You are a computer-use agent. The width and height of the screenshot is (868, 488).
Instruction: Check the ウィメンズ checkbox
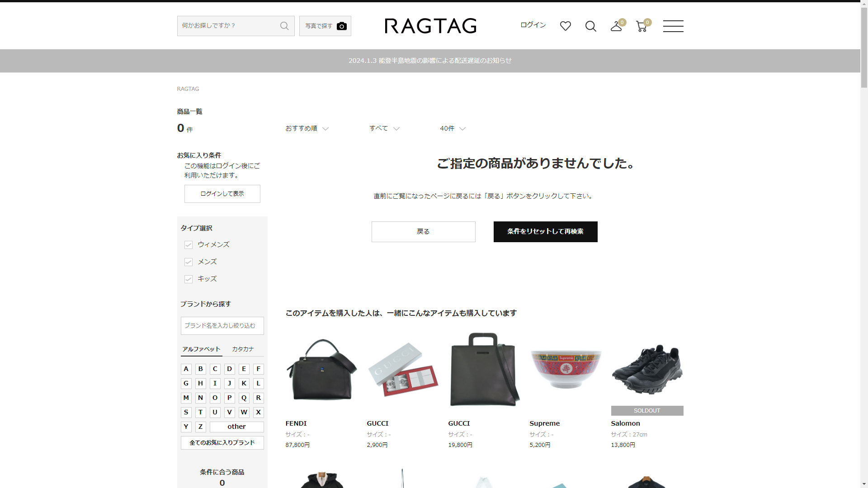coord(189,245)
